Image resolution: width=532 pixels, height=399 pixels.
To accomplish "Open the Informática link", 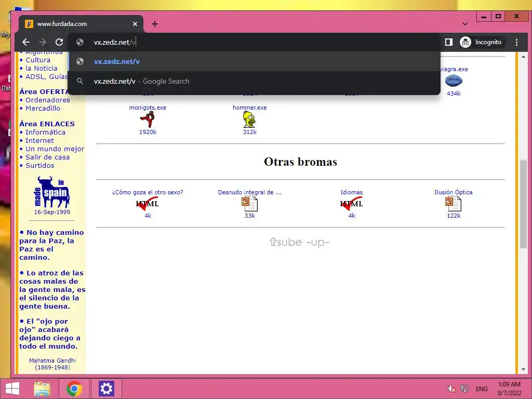I will (x=46, y=132).
